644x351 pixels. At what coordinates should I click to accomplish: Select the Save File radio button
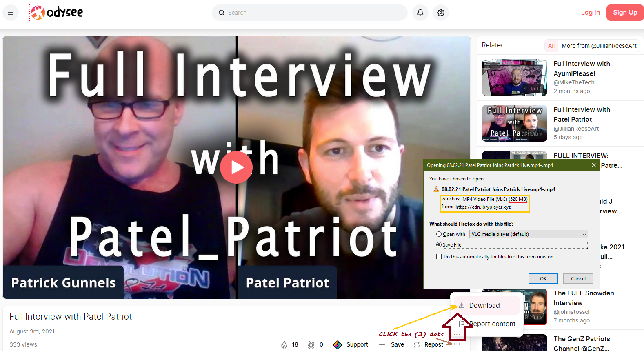[439, 245]
